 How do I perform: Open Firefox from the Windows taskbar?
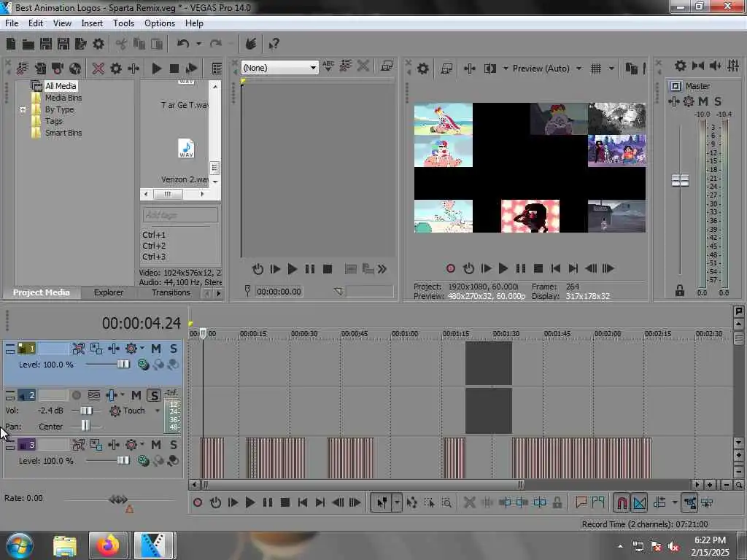click(x=108, y=545)
